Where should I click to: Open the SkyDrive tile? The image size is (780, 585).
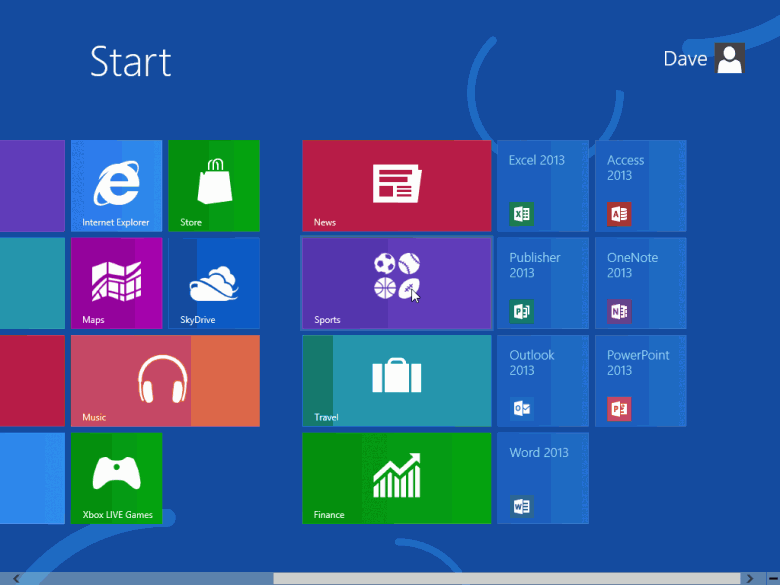point(214,283)
